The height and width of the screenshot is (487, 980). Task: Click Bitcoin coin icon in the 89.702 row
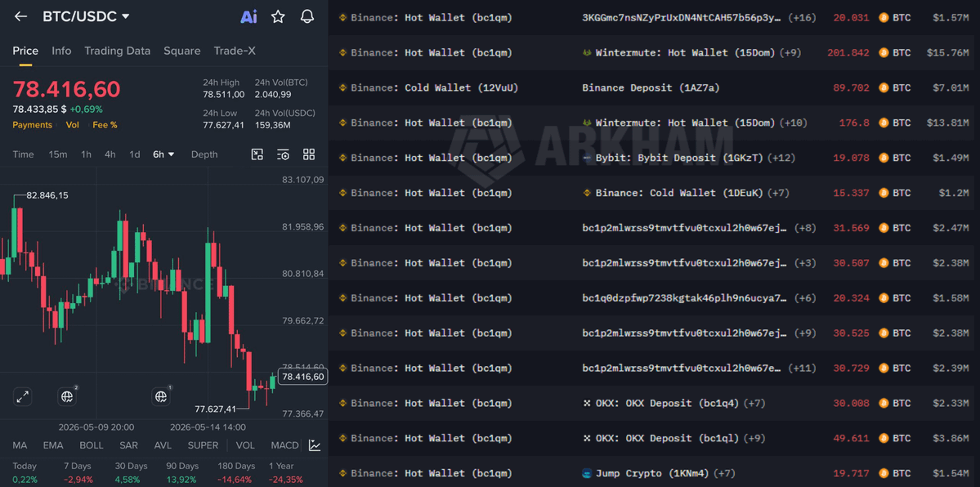point(884,88)
